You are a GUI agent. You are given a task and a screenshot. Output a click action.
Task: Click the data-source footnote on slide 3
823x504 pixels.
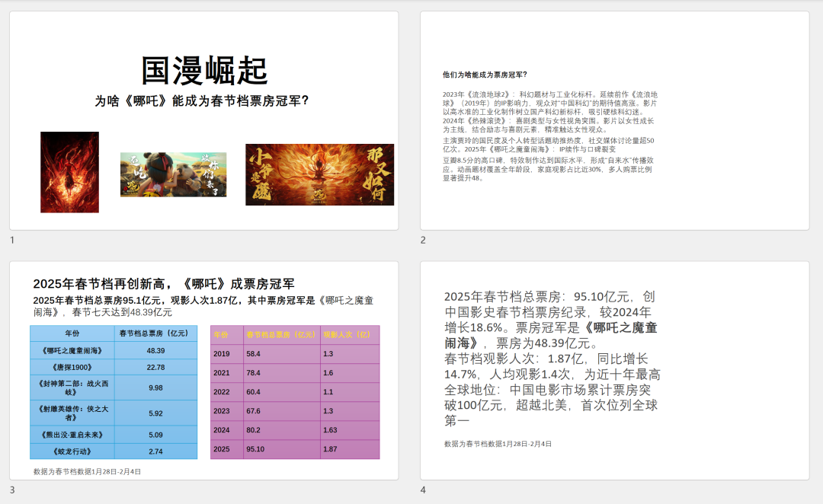[87, 472]
